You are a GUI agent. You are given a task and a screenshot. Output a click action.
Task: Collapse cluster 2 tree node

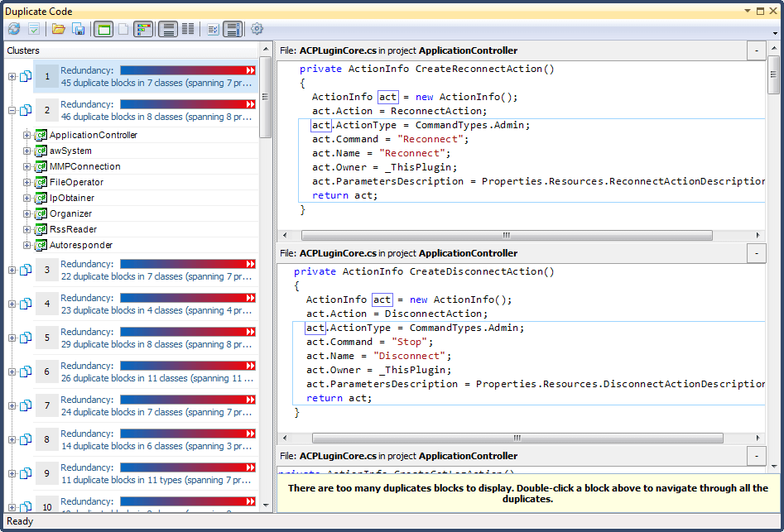(x=12, y=110)
